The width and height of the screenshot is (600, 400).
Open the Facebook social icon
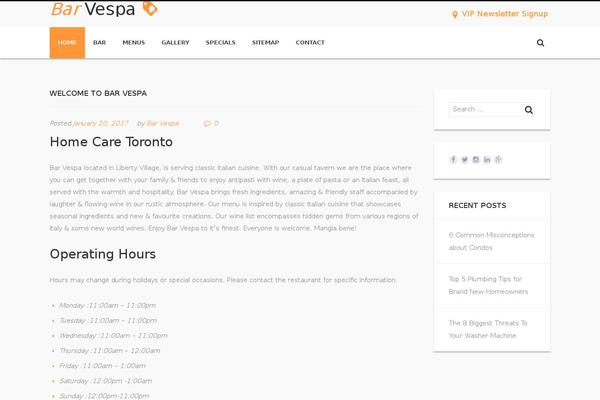[453, 160]
